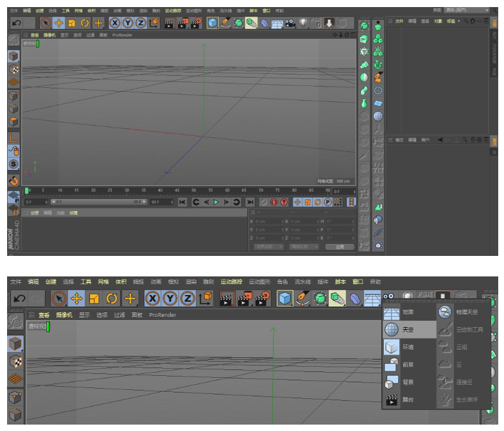Open the 世界坐标 dropdown in coordinates panel

269,247
